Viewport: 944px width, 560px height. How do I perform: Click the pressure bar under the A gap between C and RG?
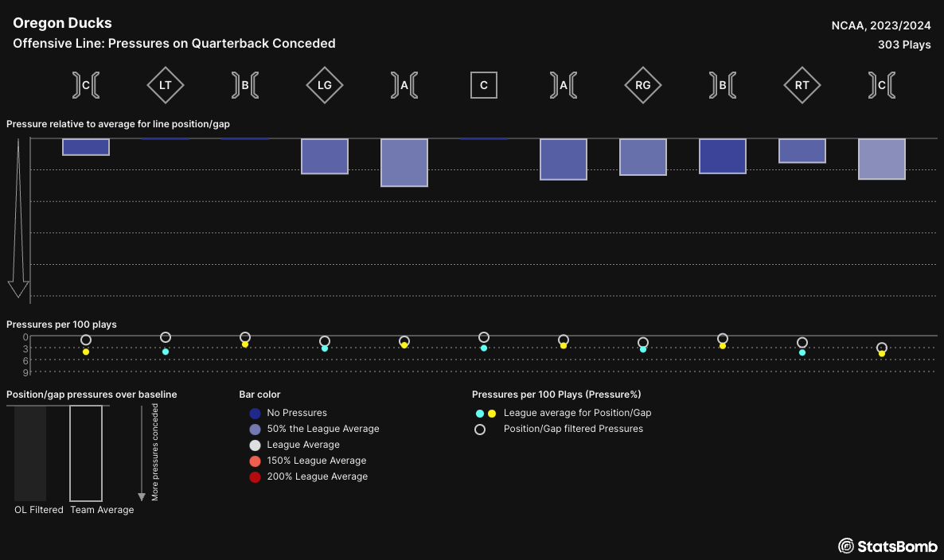point(563,159)
